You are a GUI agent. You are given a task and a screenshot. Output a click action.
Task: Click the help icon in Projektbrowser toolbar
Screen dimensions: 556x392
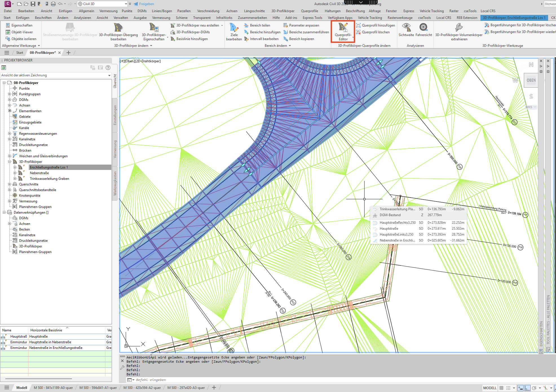(108, 68)
